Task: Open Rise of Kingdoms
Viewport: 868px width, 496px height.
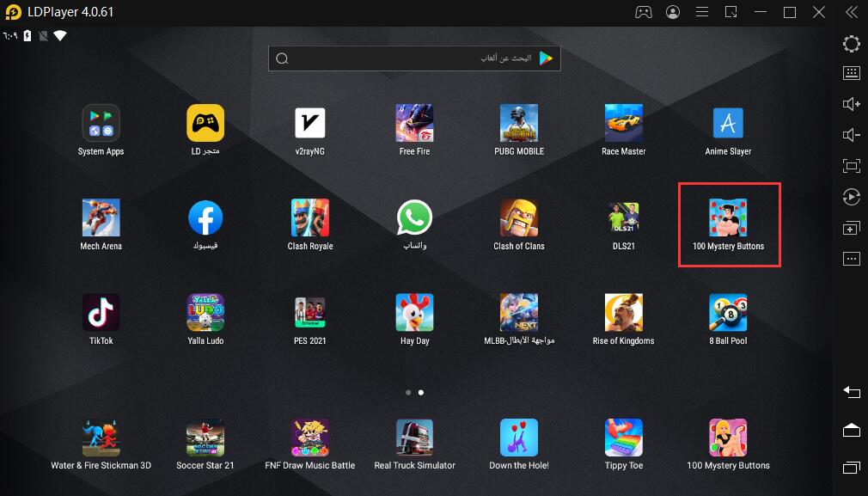Action: pos(624,312)
